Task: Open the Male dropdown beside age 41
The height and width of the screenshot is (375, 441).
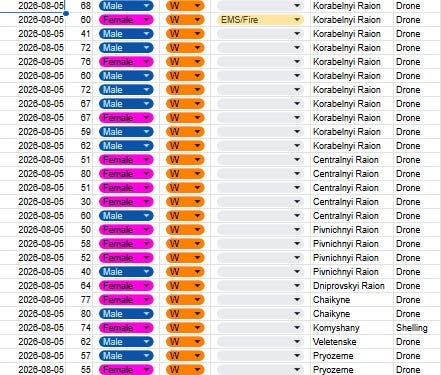Action: [x=126, y=34]
